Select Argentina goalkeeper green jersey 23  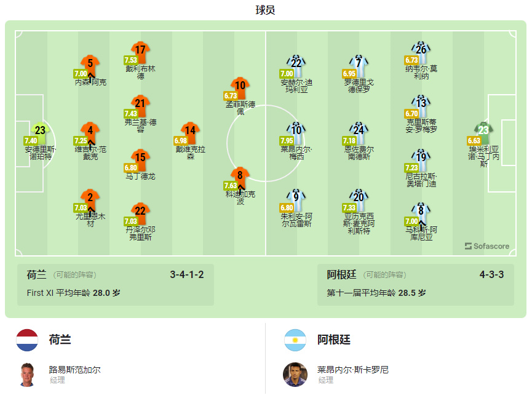coord(483,133)
